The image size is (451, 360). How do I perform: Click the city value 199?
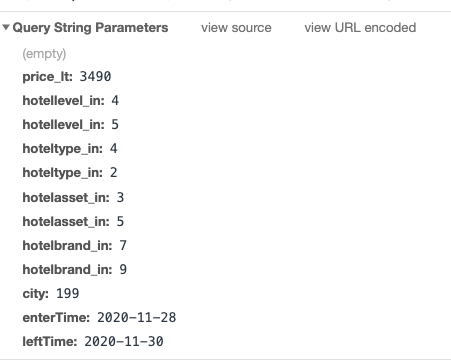[68, 294]
